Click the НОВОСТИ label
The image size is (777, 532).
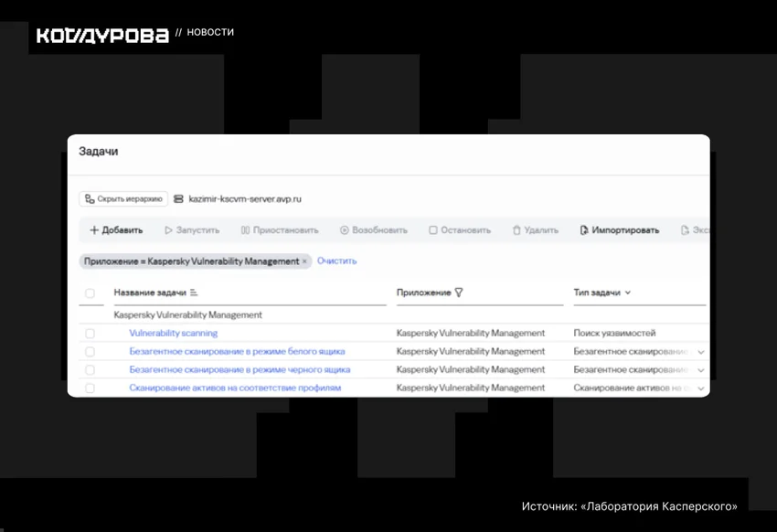point(210,32)
